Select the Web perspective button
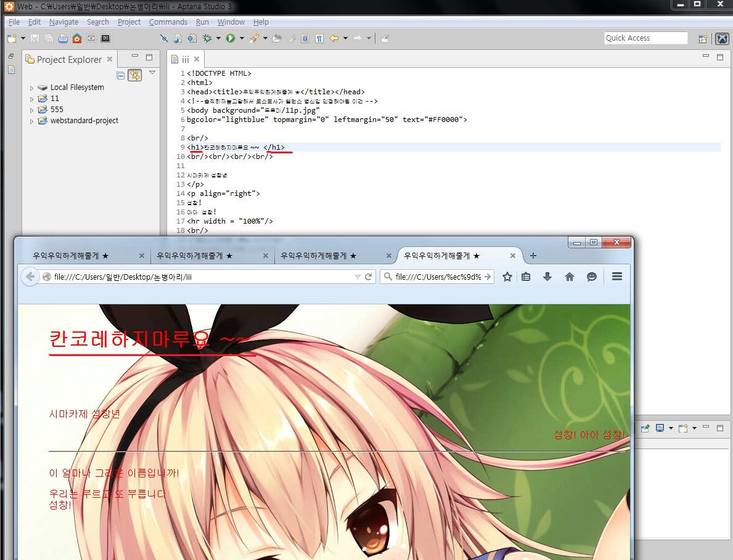This screenshot has width=733, height=560. [723, 38]
